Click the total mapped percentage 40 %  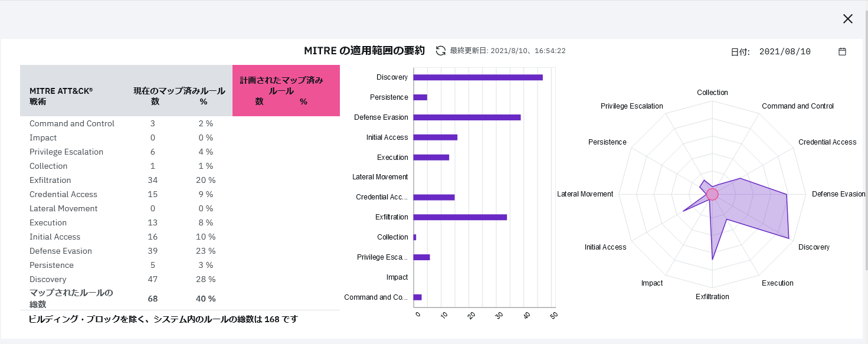[x=206, y=299]
